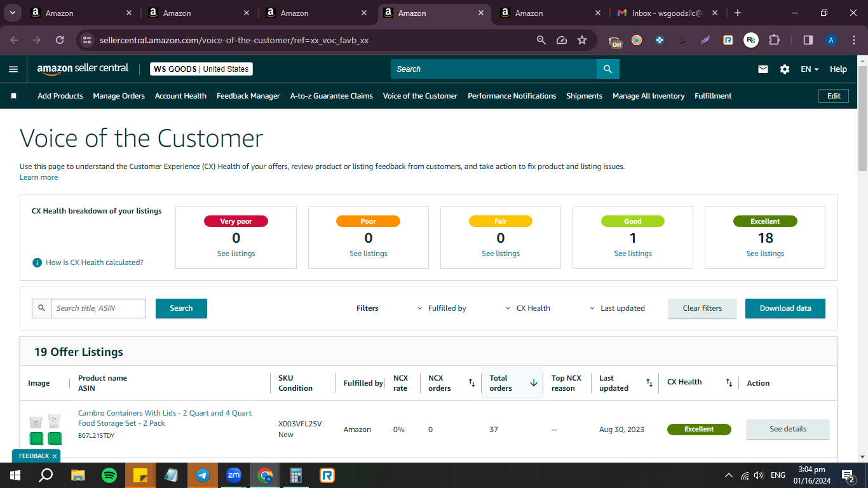The width and height of the screenshot is (868, 488).
Task: Open Calculator from the taskbar
Action: (296, 475)
